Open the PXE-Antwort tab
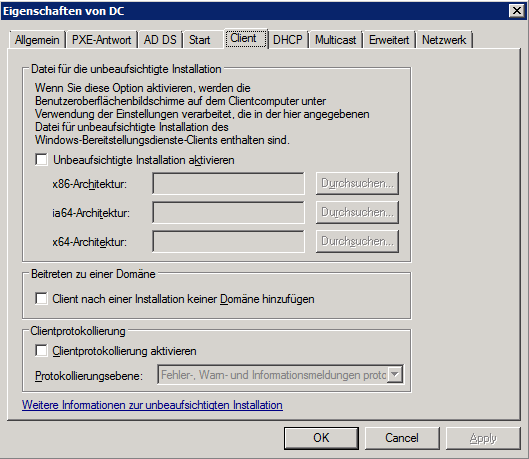The height and width of the screenshot is (459, 529). click(x=102, y=40)
